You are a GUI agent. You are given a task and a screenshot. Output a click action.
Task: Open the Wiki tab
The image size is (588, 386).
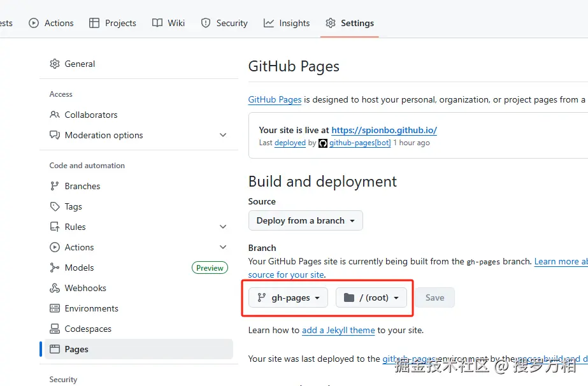point(168,23)
